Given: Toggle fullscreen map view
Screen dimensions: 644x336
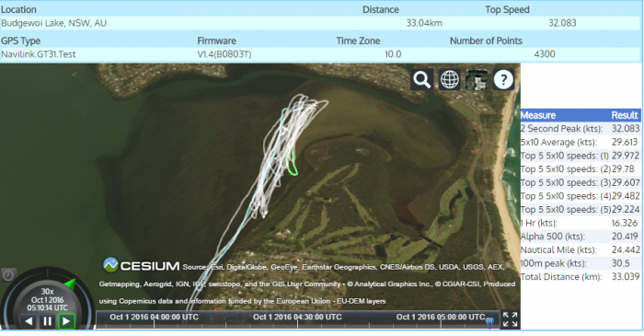Looking at the screenshot, I should (x=510, y=319).
